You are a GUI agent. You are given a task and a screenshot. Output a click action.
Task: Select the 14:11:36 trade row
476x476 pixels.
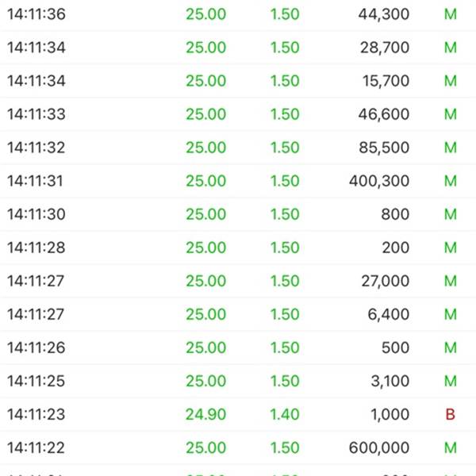238,14
